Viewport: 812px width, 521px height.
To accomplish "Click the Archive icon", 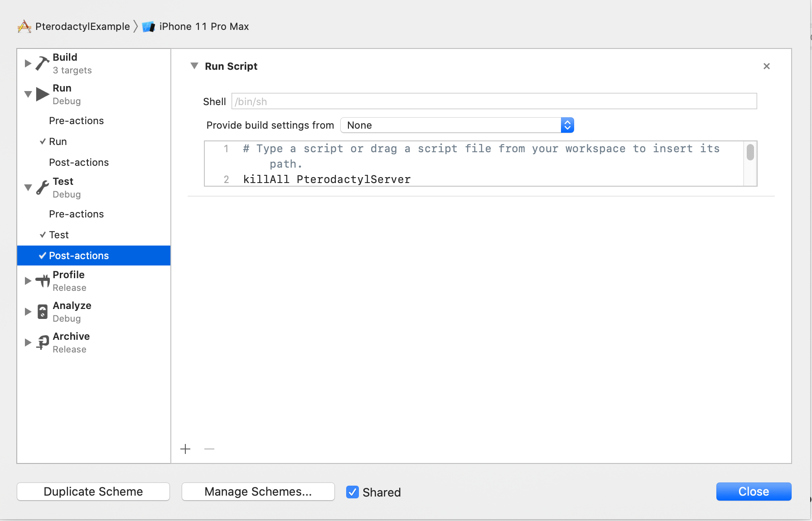I will tap(43, 343).
